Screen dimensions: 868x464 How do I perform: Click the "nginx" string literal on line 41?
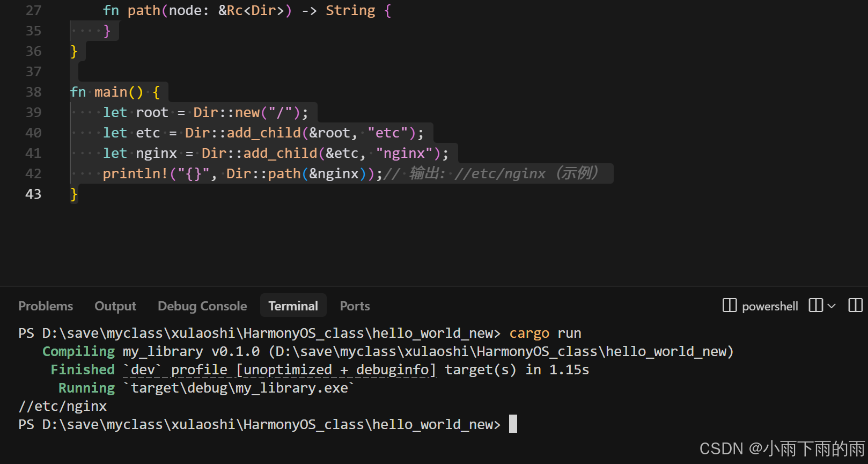(x=404, y=153)
